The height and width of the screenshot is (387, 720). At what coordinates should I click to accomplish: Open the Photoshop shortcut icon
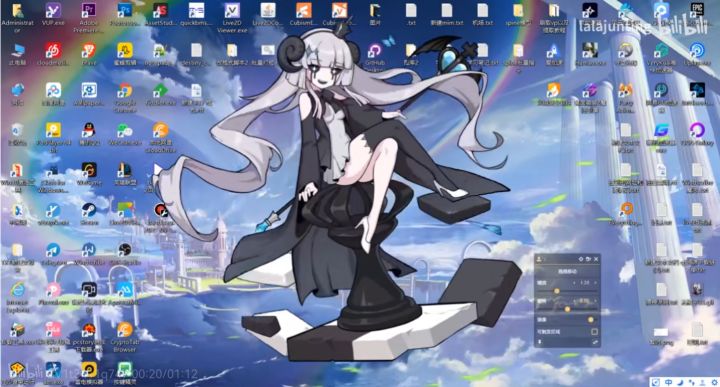point(124,10)
